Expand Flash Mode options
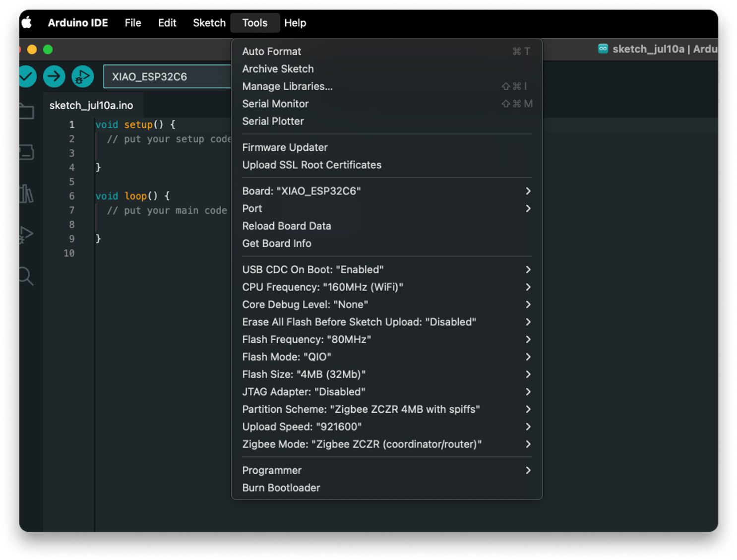 point(387,357)
